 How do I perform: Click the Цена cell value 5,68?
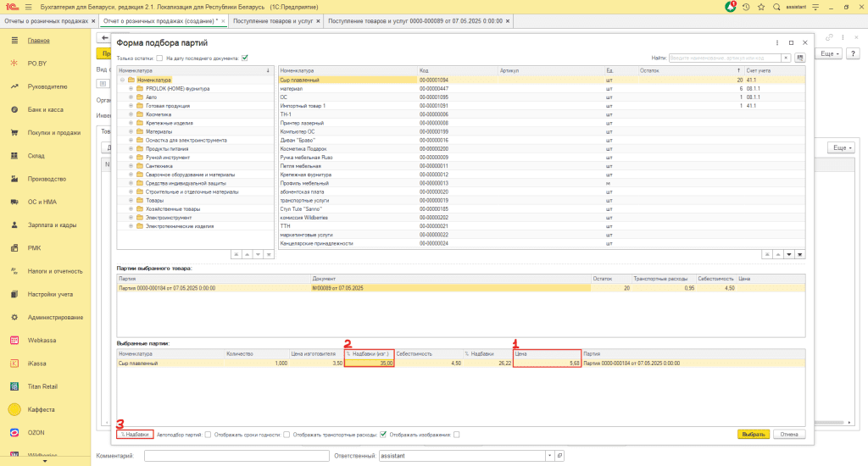(x=547, y=363)
